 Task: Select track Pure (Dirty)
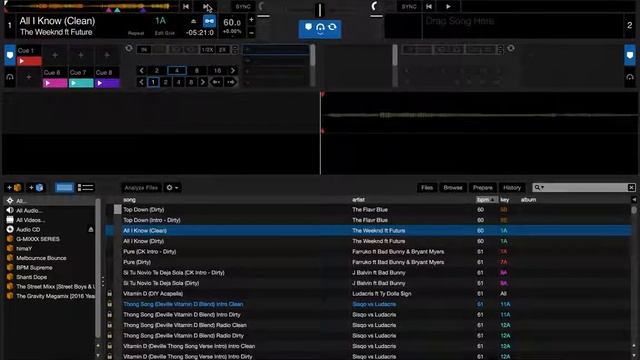[137, 262]
